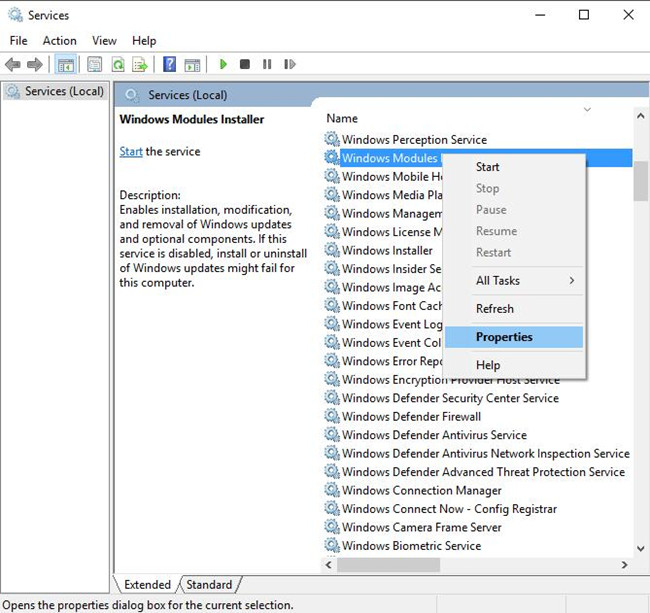650x613 pixels.
Task: Choose Properties from the context menu
Action: (504, 337)
